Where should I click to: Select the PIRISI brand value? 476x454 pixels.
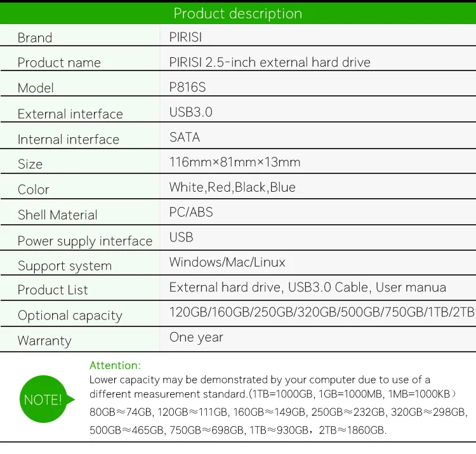pos(185,37)
